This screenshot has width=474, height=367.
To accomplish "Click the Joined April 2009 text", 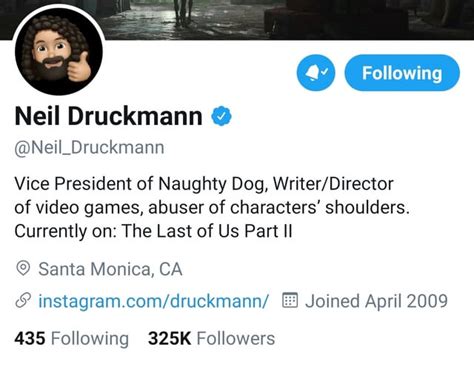I will 376,301.
